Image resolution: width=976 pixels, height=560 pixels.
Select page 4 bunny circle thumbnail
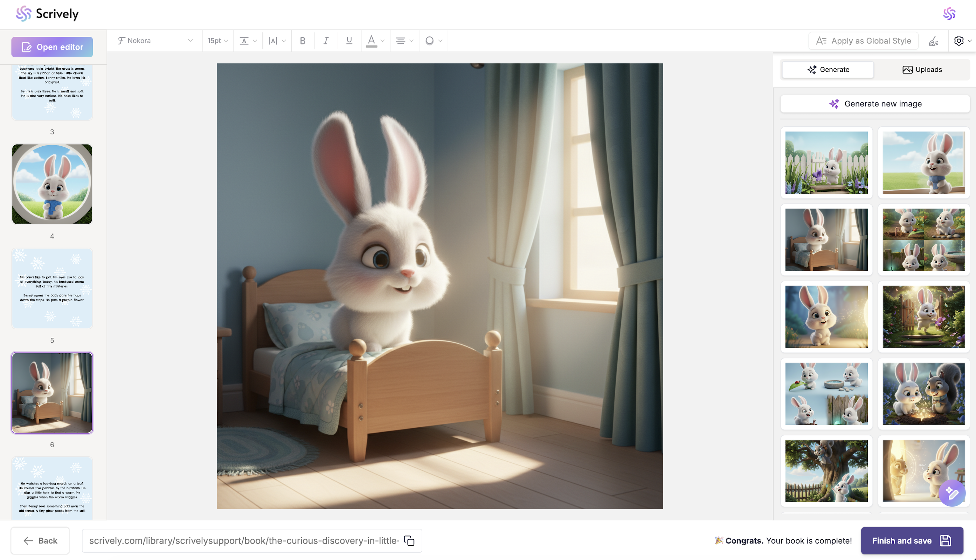click(52, 184)
